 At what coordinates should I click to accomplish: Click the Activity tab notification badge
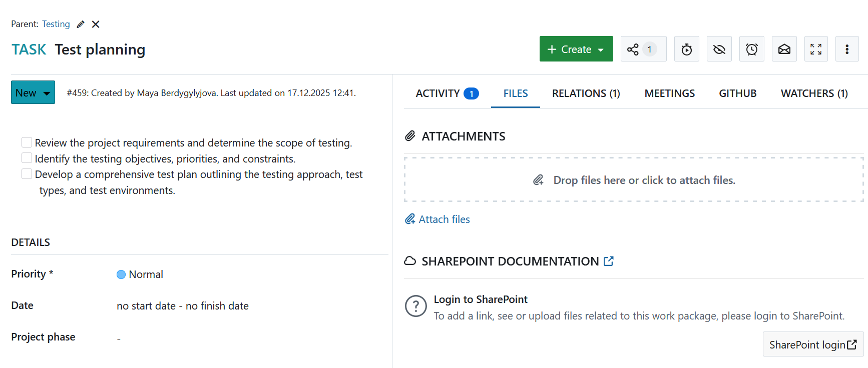click(471, 93)
